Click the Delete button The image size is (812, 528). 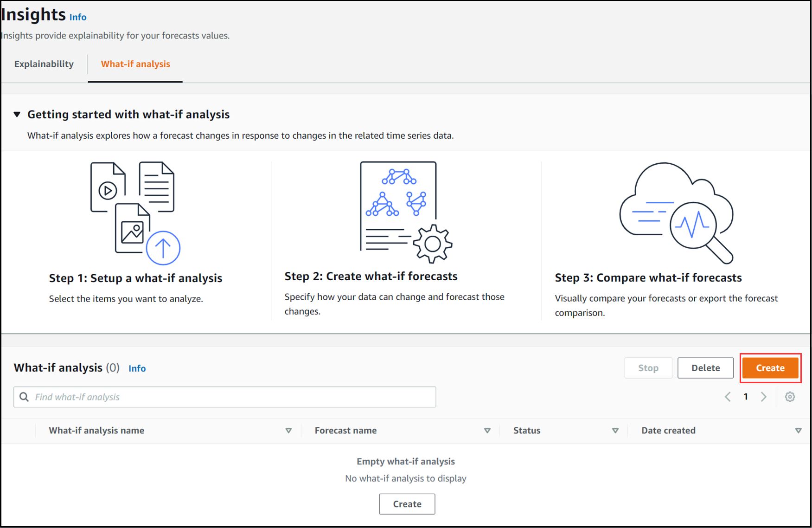[705, 368]
